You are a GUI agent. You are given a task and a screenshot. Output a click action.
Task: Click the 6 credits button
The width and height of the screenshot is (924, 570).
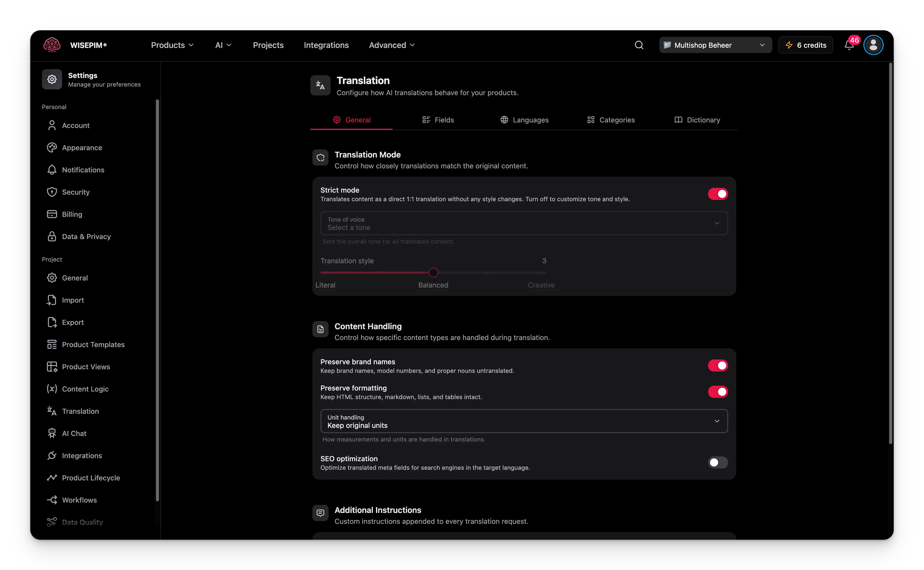pyautogui.click(x=805, y=45)
